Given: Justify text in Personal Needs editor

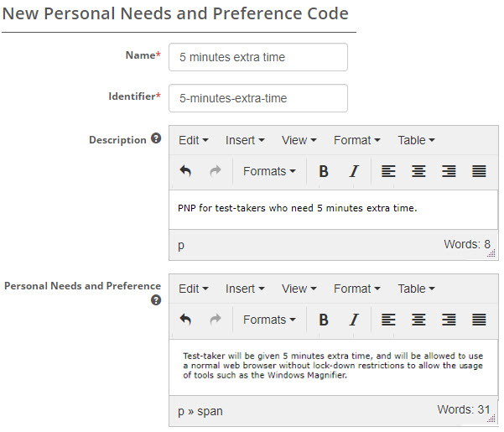Looking at the screenshot, I should (x=479, y=320).
